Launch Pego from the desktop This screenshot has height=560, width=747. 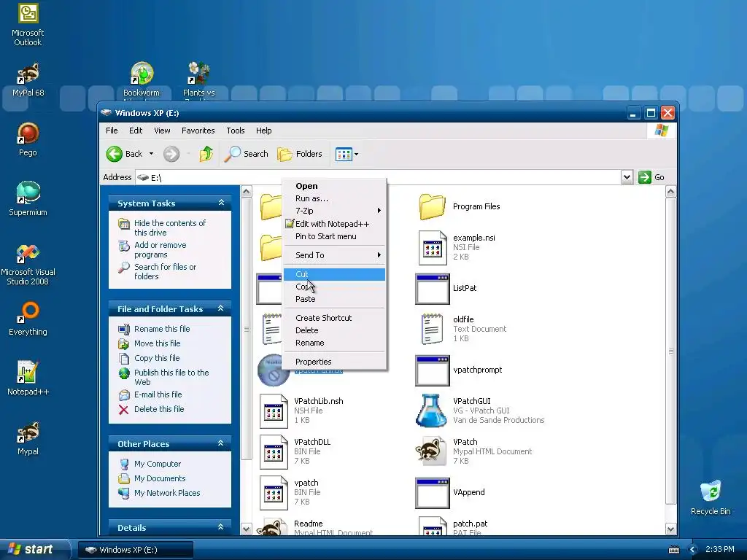[x=28, y=139]
